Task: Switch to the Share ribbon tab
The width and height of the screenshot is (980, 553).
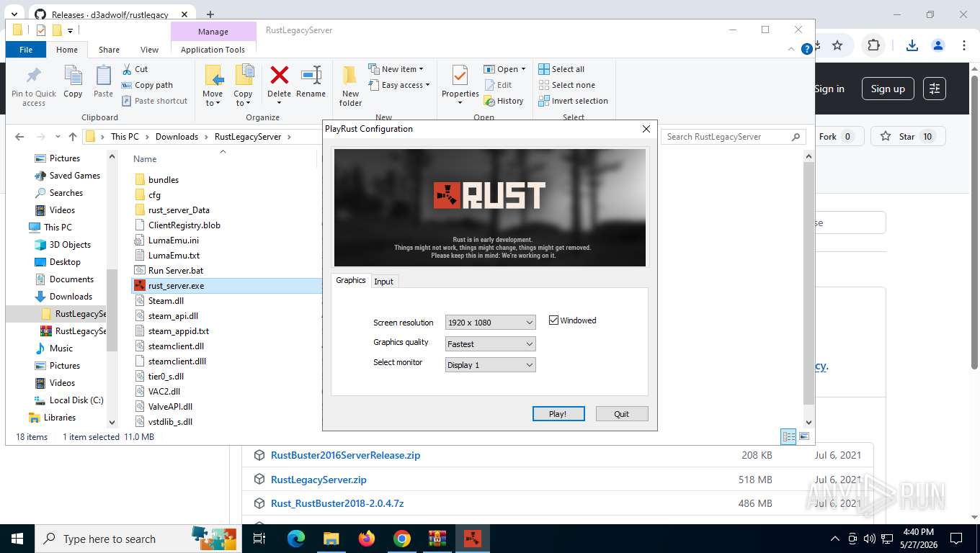Action: (x=109, y=50)
